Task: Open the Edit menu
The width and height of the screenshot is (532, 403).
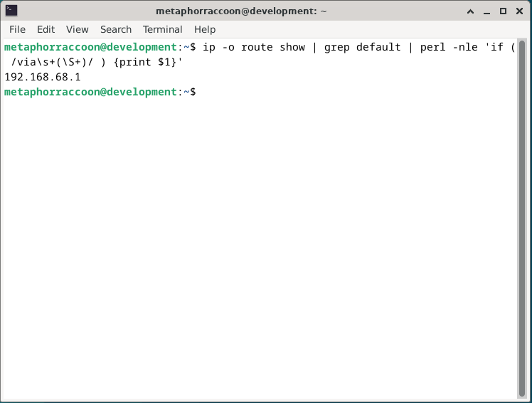Action: coord(46,29)
